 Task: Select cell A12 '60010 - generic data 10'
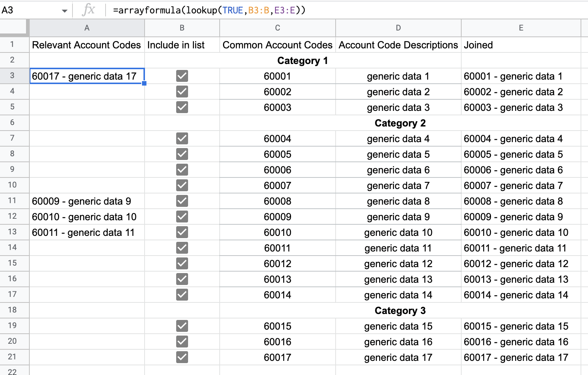(87, 217)
